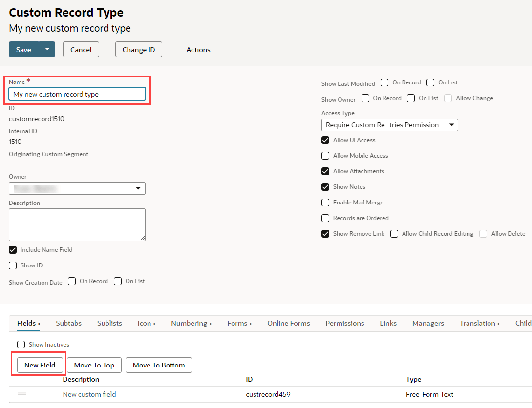Click the Name input field
The width and height of the screenshot is (532, 408).
[x=77, y=94]
